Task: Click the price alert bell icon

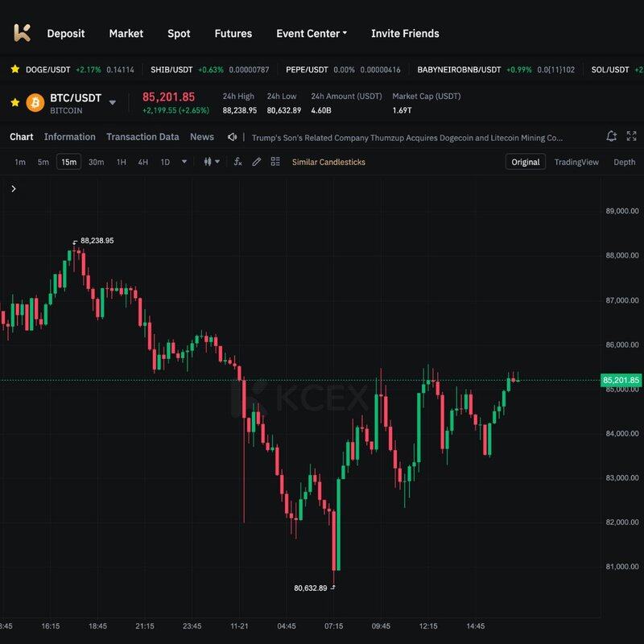Action: [x=612, y=137]
